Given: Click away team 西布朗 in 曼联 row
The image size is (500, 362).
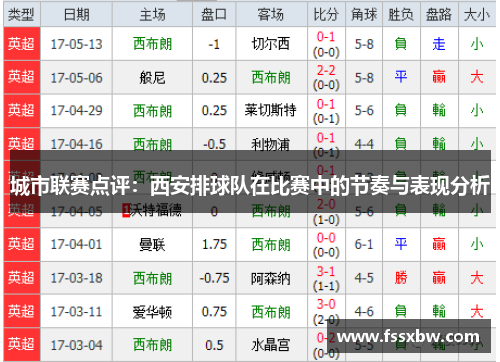Looking at the screenshot, I should click(271, 244).
